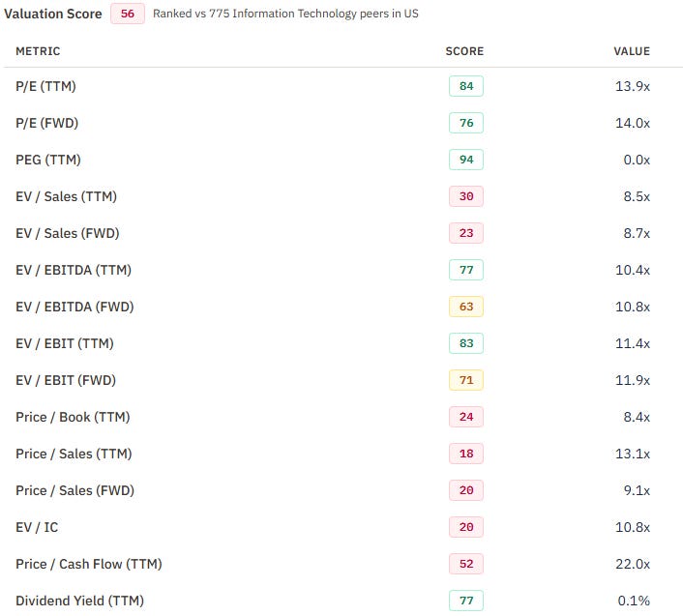This screenshot has width=683, height=616.
Task: Click score badge 77 for EV / EBITDA (TTM)
Action: click(x=466, y=270)
